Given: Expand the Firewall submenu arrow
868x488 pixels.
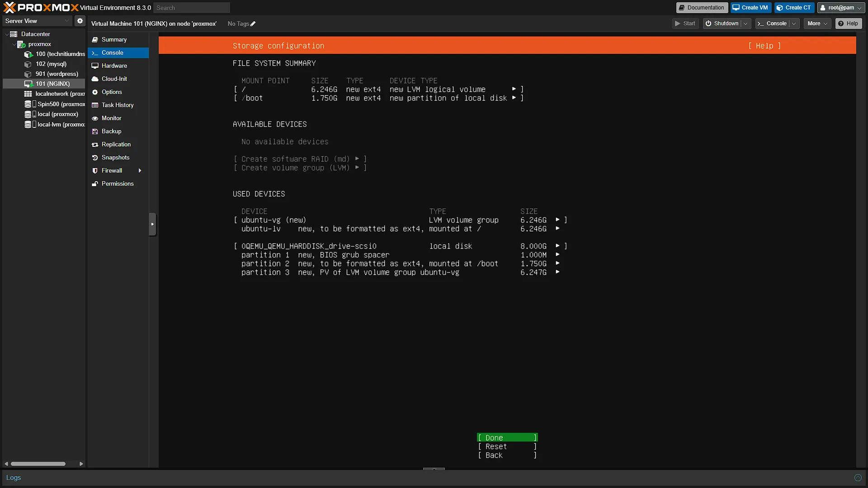Looking at the screenshot, I should click(x=140, y=171).
